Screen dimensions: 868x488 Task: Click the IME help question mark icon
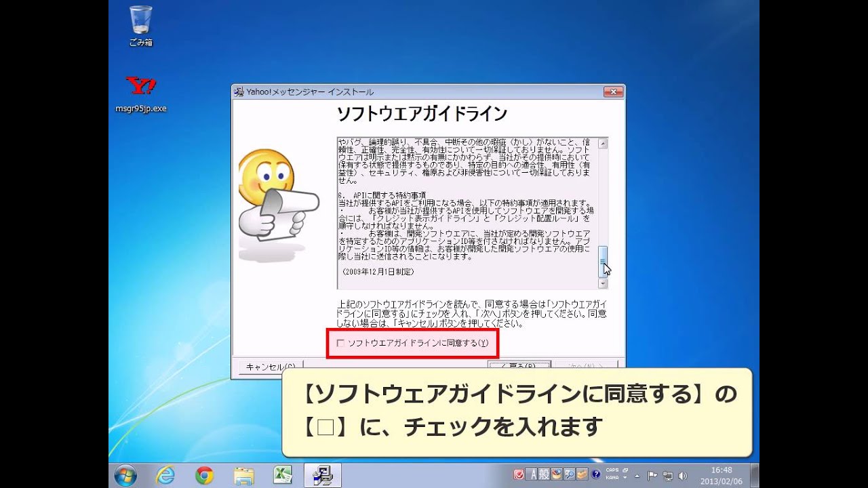596,475
